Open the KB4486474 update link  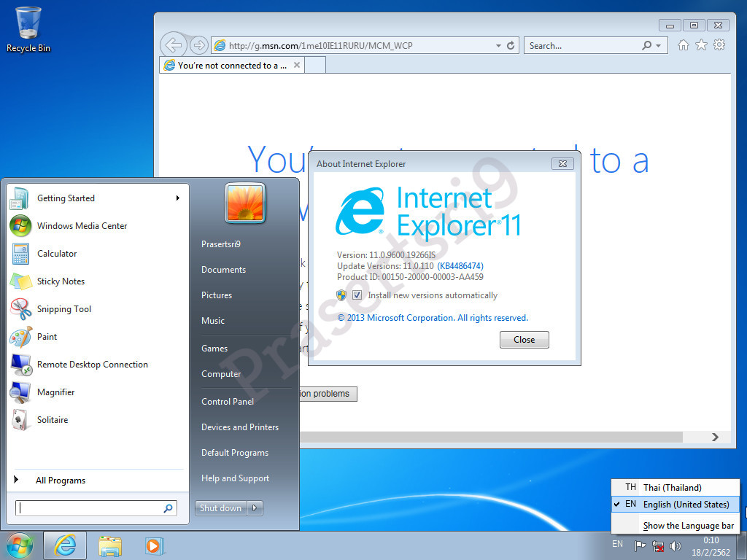click(x=460, y=266)
